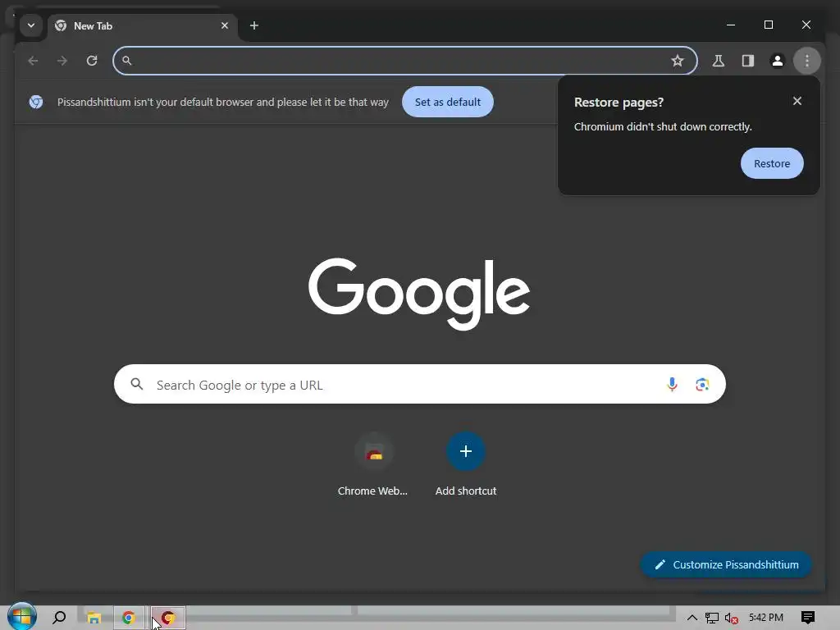Click the muted volume tray icon
840x630 pixels.
731,618
